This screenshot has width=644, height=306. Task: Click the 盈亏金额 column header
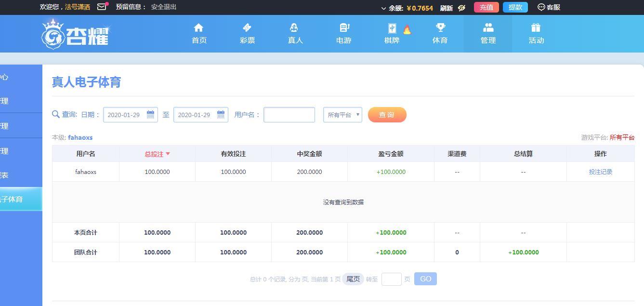tap(391, 154)
